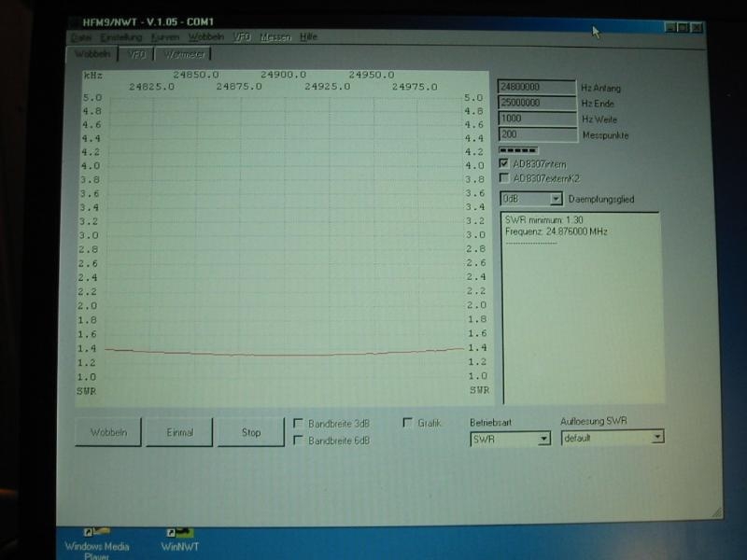Click the Einmal single sweep button
The height and width of the screenshot is (560, 747).
point(179,432)
